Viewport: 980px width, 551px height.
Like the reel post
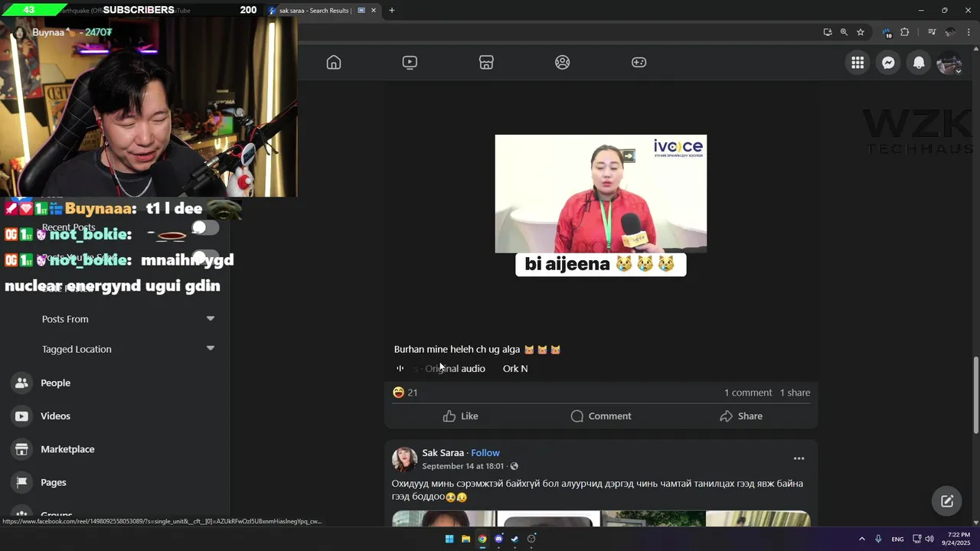(x=460, y=416)
